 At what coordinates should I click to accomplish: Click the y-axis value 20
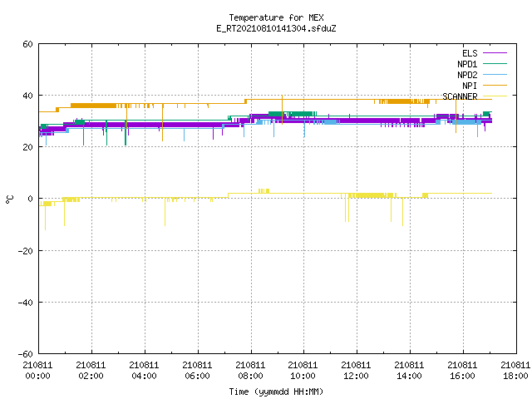(27, 147)
